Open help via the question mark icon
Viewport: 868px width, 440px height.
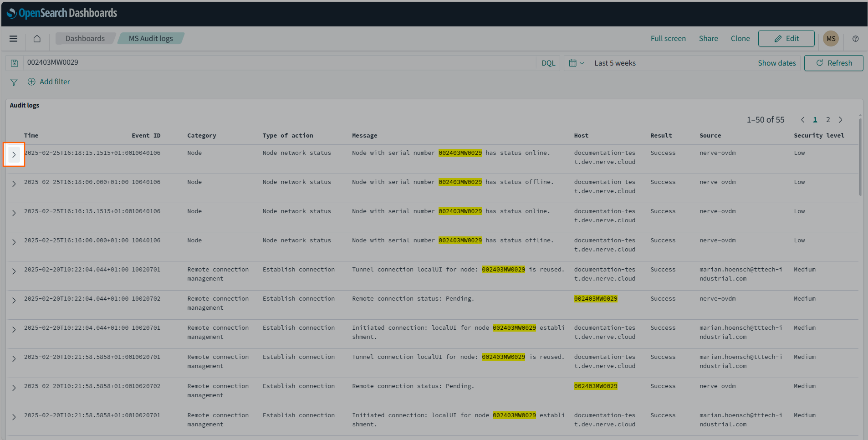pyautogui.click(x=855, y=39)
